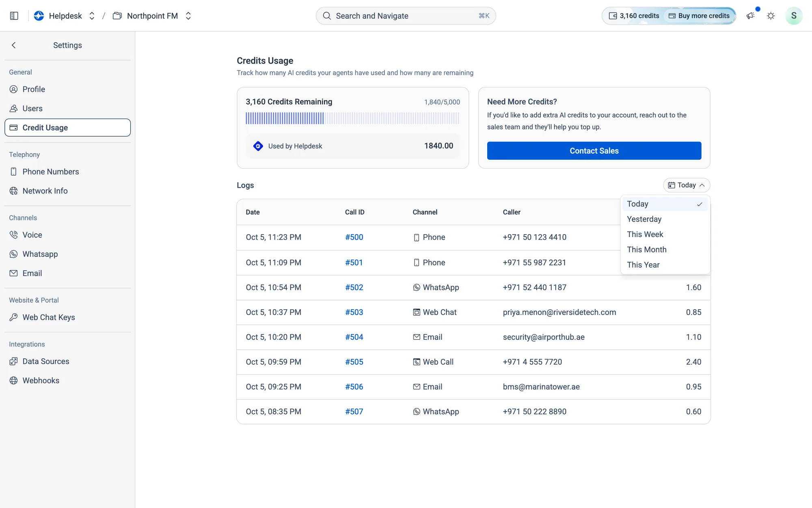The width and height of the screenshot is (812, 508).
Task: Click Web Chat icon in #503 row
Action: pos(417,312)
